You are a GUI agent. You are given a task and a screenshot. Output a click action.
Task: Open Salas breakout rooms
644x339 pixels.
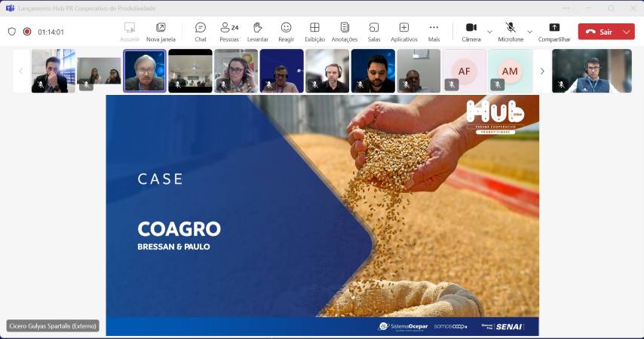(x=374, y=32)
